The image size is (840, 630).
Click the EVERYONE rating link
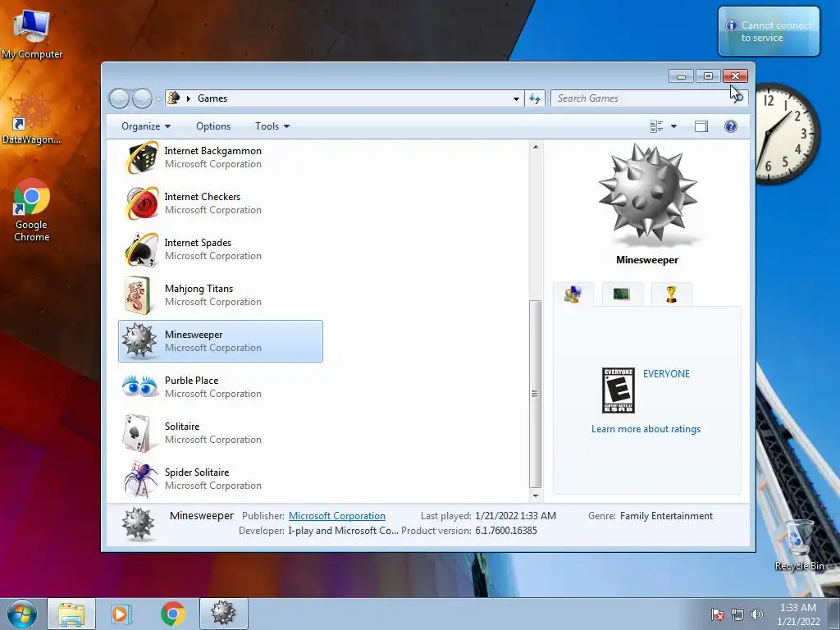(x=666, y=374)
